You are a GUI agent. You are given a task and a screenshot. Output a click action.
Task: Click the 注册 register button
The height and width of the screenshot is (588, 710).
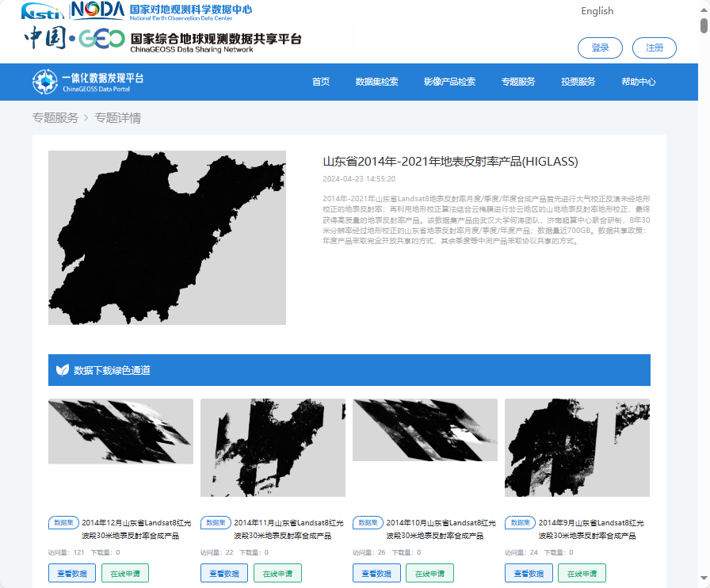(x=654, y=48)
